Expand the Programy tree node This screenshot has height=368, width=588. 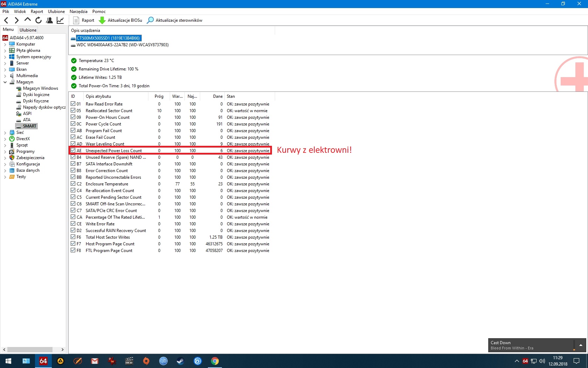pos(5,151)
